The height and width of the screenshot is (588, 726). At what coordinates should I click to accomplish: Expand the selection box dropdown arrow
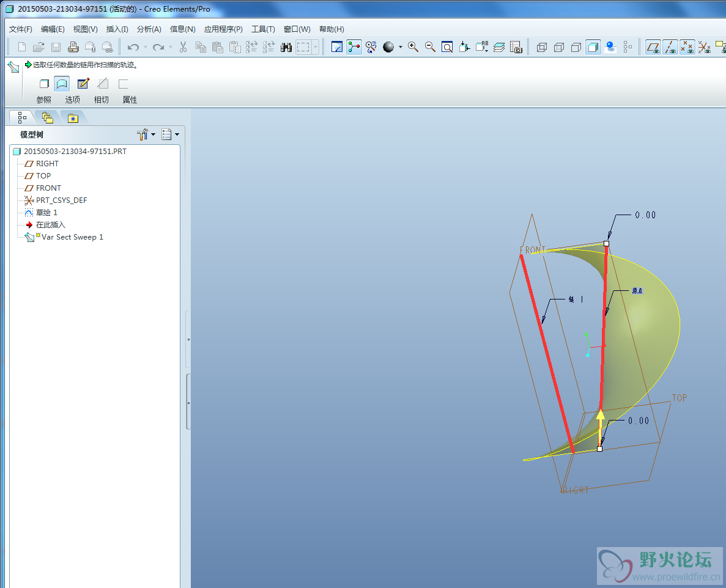tap(316, 46)
